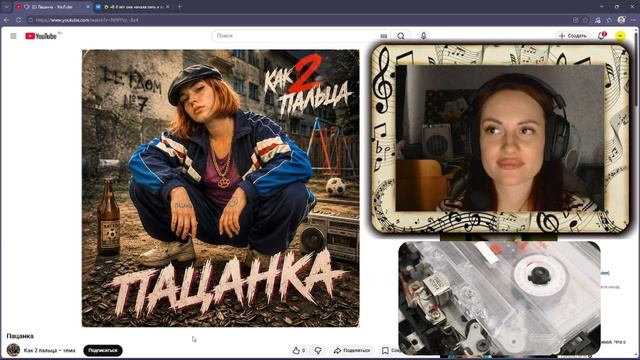Open the browser profile avatar
This screenshot has width=640, height=360.
[621, 20]
